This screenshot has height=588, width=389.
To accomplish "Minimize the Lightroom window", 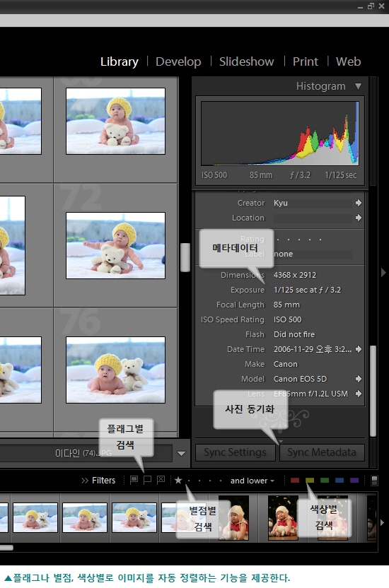I will click(360, 7).
